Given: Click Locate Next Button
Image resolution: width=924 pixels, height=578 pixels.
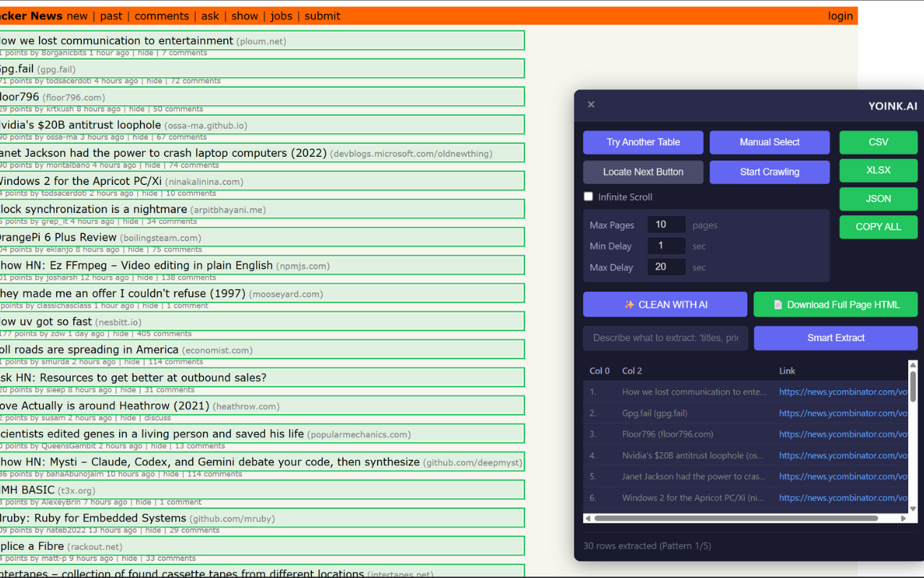Looking at the screenshot, I should (x=642, y=172).
